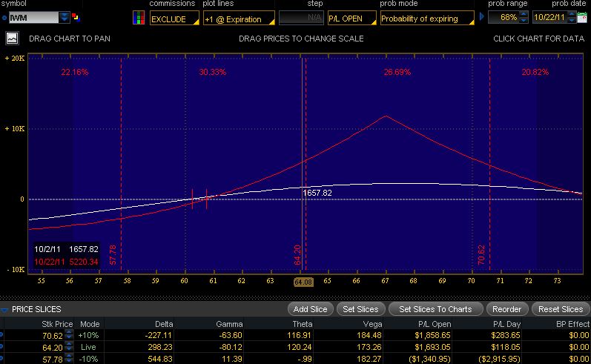Click the chart icon beside 'DRAG CHART TO PAN'
The image size is (591, 364).
point(12,39)
